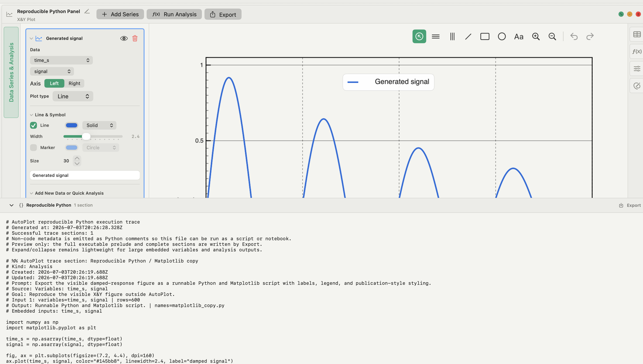Collapse the Line & Symbol section
Image resolution: width=643 pixels, height=364 pixels.
32,115
